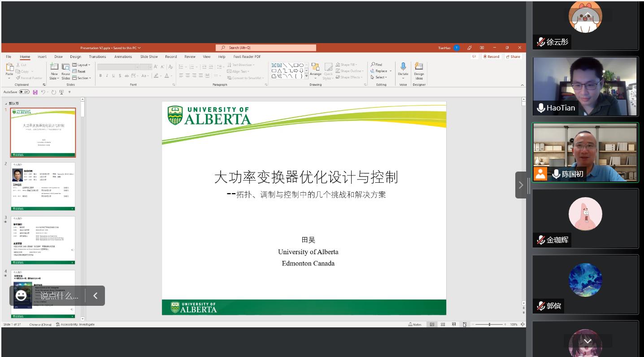Click the Dictate microphone icon
Viewport: 644px width, 357px height.
[x=403, y=67]
